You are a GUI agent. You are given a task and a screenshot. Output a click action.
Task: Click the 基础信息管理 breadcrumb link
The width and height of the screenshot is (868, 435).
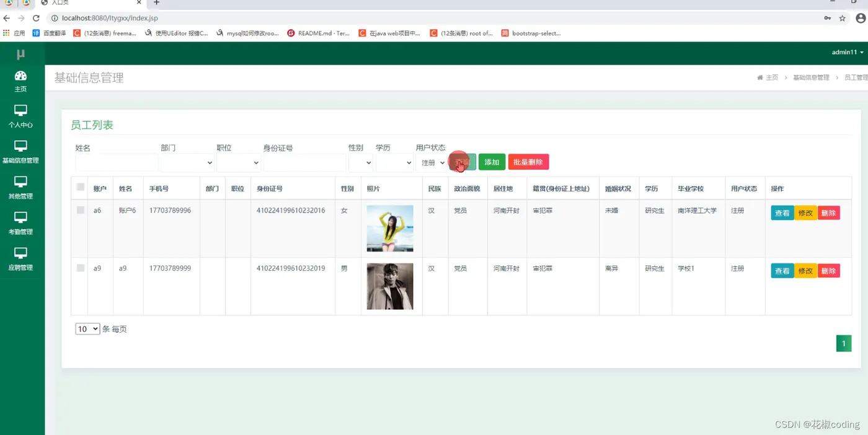tap(811, 78)
